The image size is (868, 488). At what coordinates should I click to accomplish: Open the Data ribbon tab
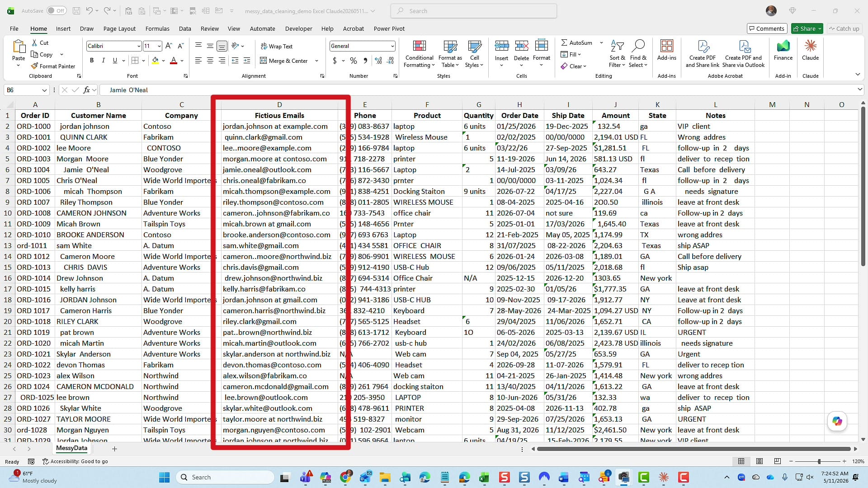tap(185, 28)
